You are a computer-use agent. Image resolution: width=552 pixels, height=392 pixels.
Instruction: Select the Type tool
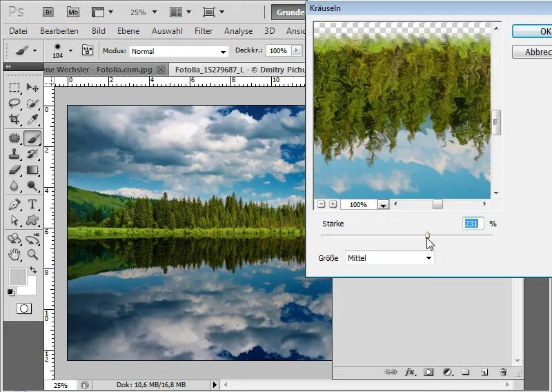(32, 204)
